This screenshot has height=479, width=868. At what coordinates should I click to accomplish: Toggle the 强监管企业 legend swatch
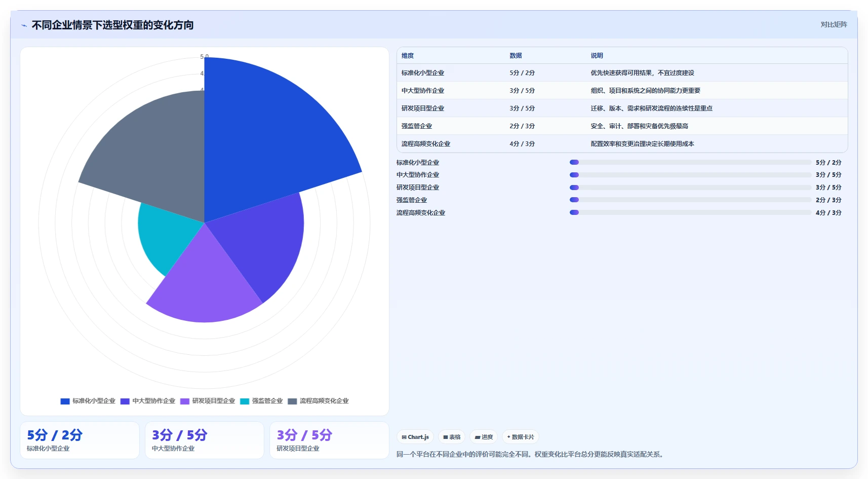pyautogui.click(x=245, y=401)
